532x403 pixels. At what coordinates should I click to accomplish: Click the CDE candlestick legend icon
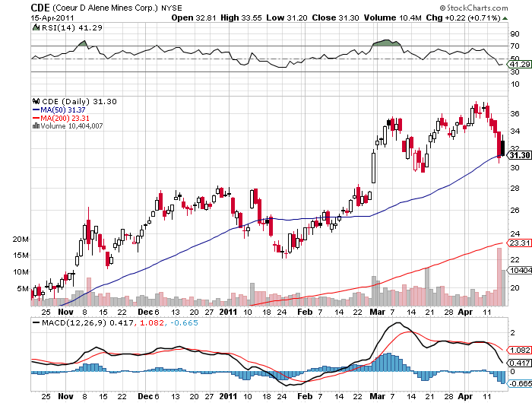click(36, 101)
